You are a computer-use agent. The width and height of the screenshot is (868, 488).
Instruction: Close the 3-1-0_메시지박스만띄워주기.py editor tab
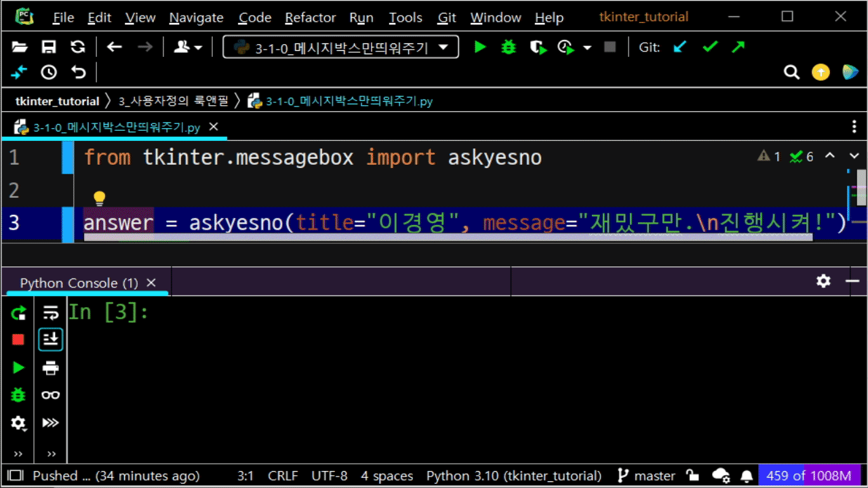(214, 127)
